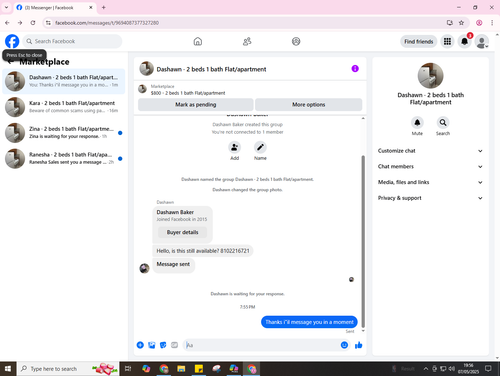Click Mark as pending button
Image resolution: width=500 pixels, height=376 pixels.
point(196,104)
